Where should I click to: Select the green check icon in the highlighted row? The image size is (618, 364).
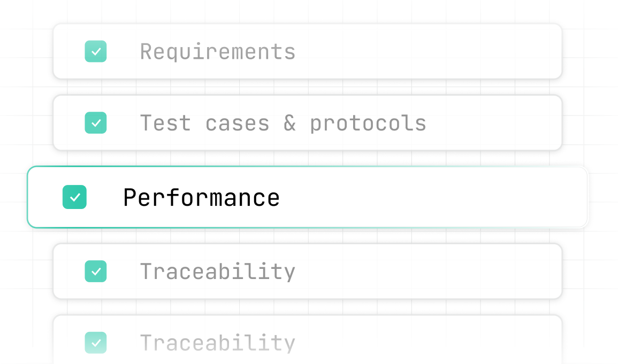coord(74,197)
